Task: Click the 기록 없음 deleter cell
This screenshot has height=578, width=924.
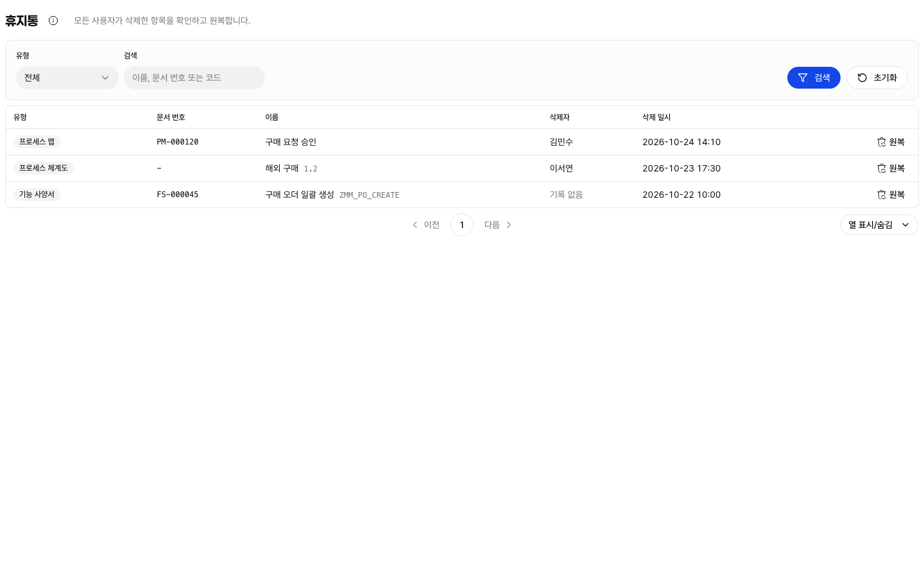Action: [x=566, y=195]
